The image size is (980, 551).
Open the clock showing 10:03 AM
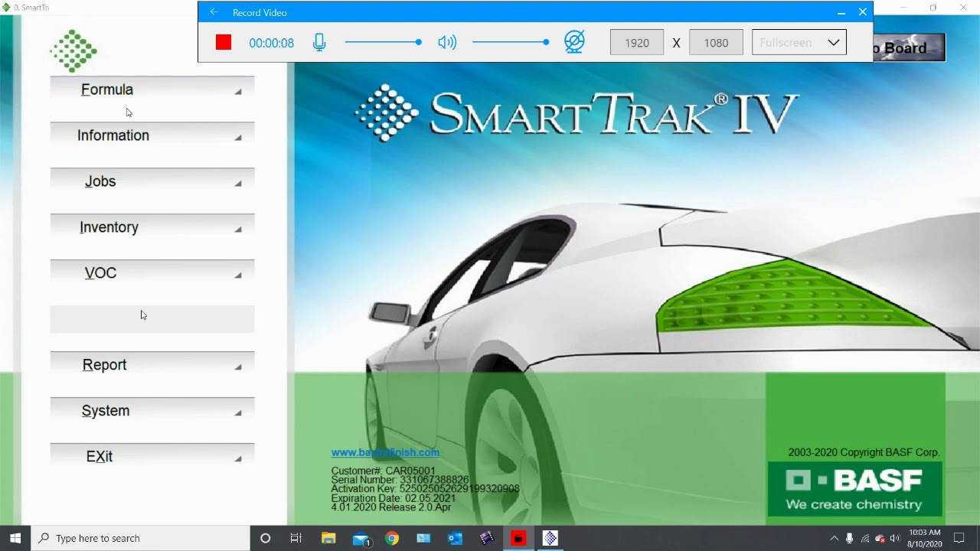point(925,538)
